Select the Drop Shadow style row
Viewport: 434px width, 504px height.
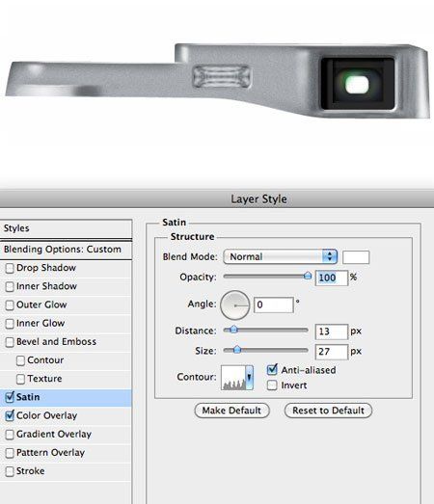coord(66,268)
